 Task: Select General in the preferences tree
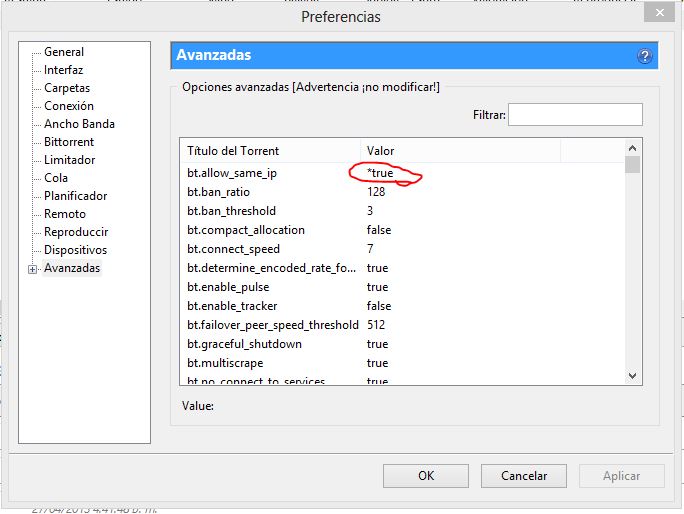[64, 52]
